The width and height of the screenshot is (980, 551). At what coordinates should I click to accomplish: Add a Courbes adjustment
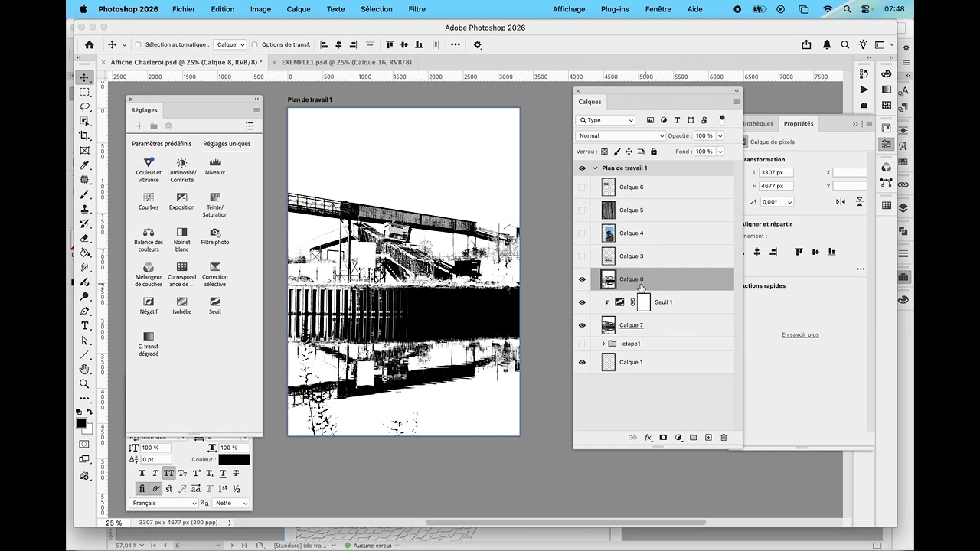[149, 201]
